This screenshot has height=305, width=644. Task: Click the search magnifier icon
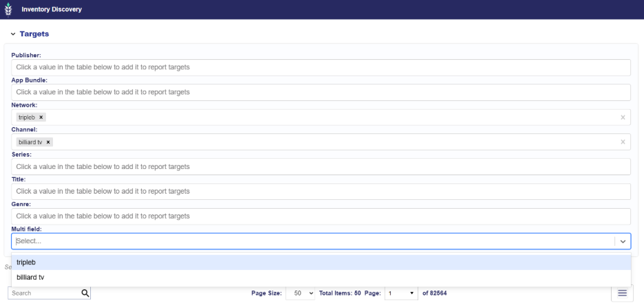(x=85, y=293)
